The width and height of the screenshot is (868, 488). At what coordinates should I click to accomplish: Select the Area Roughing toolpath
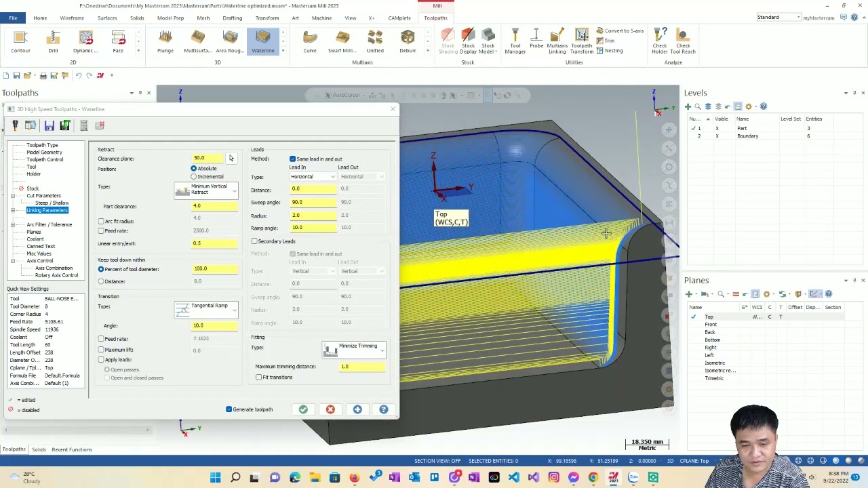pyautogui.click(x=230, y=41)
